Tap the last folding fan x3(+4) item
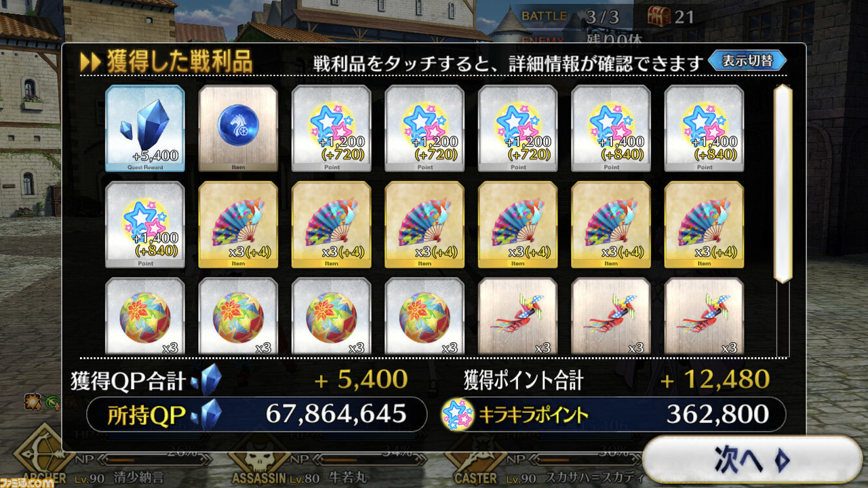 (705, 224)
